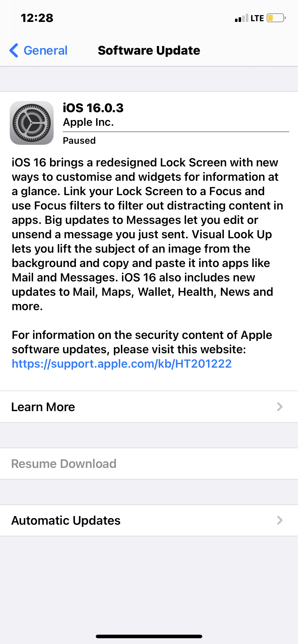Open the support.apple.com HT201222 link
298x644 pixels.
pyautogui.click(x=122, y=364)
